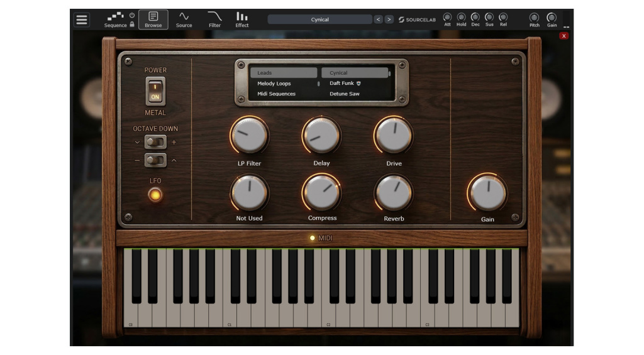Screen dimensions: 644x355
Task: Open the Filter tab
Action: coord(214,19)
